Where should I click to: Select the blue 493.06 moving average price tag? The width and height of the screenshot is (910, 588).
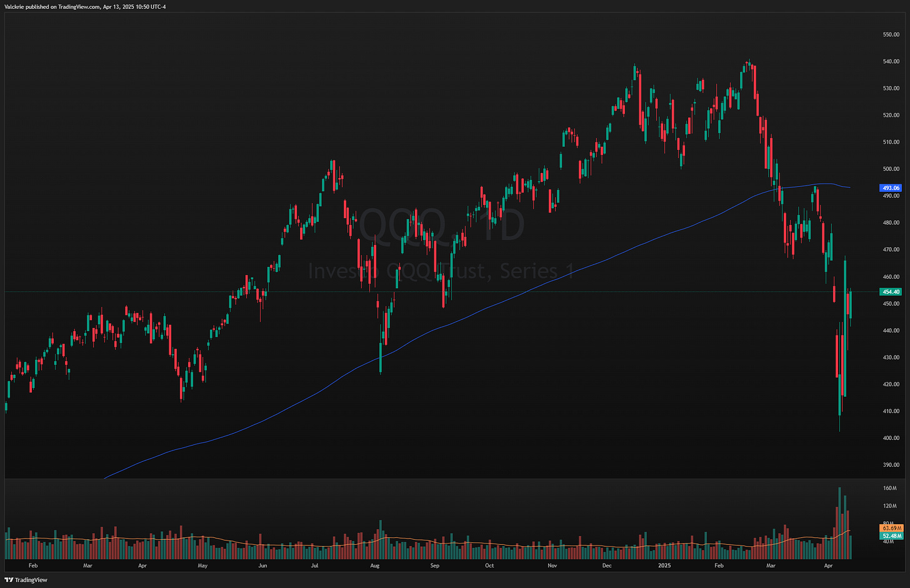pyautogui.click(x=891, y=187)
